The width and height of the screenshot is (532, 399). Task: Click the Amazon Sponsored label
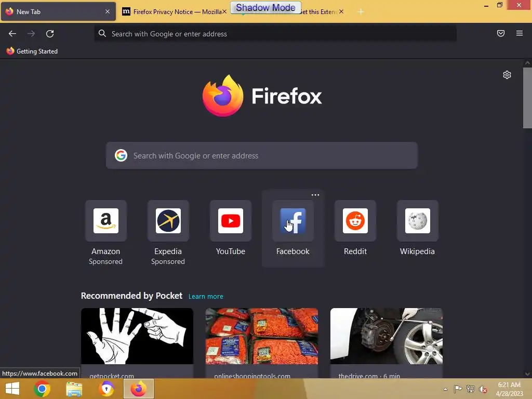(x=105, y=262)
